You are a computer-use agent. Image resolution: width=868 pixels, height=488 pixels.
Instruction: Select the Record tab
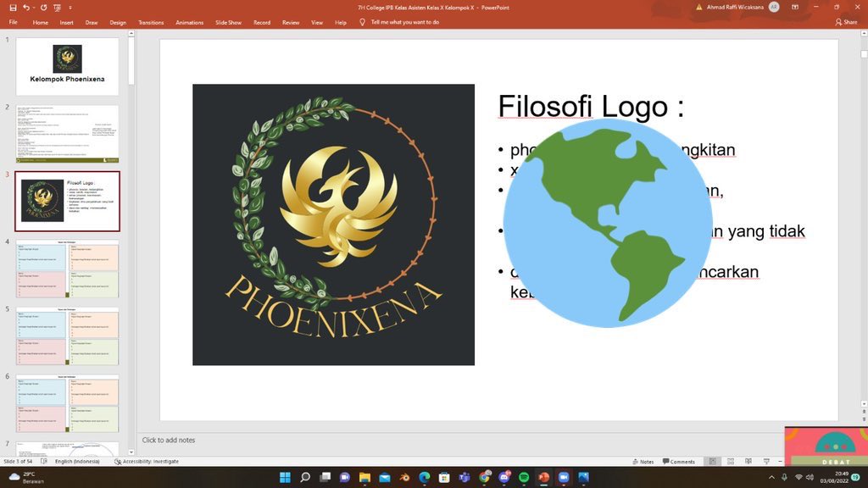click(262, 22)
